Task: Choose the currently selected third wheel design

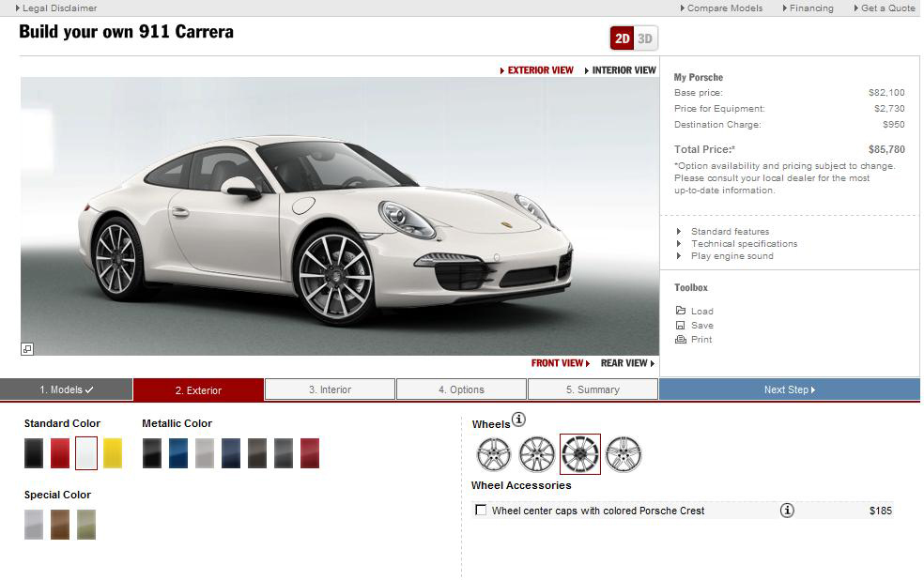Action: coord(580,454)
